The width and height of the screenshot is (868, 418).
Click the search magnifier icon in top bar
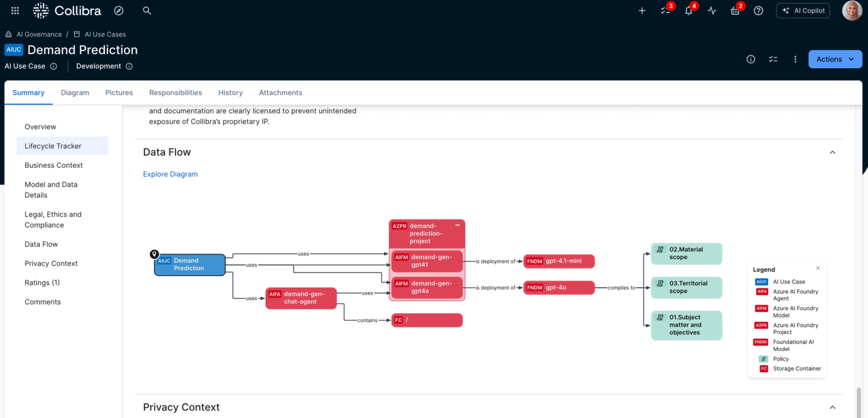(x=146, y=10)
